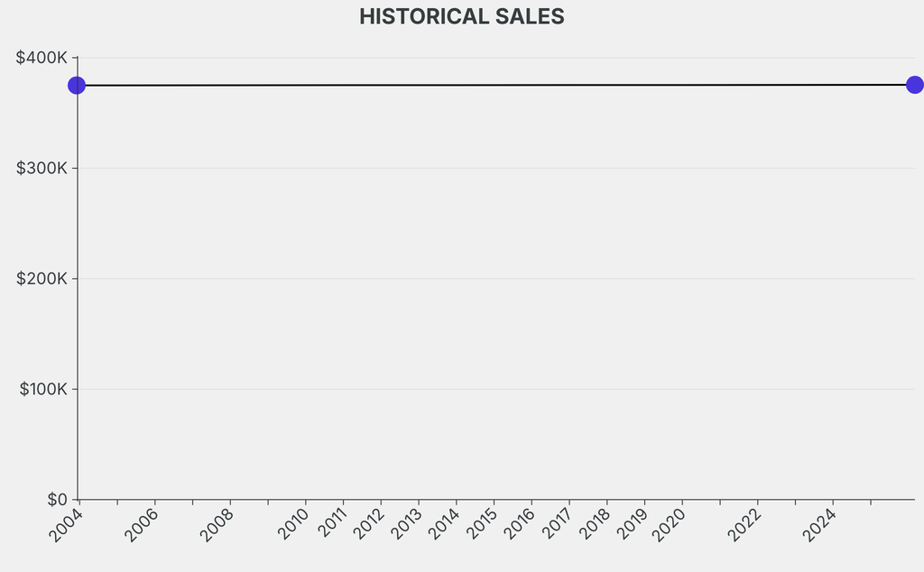
Task: Click the 2020 x-axis label
Action: 669,525
